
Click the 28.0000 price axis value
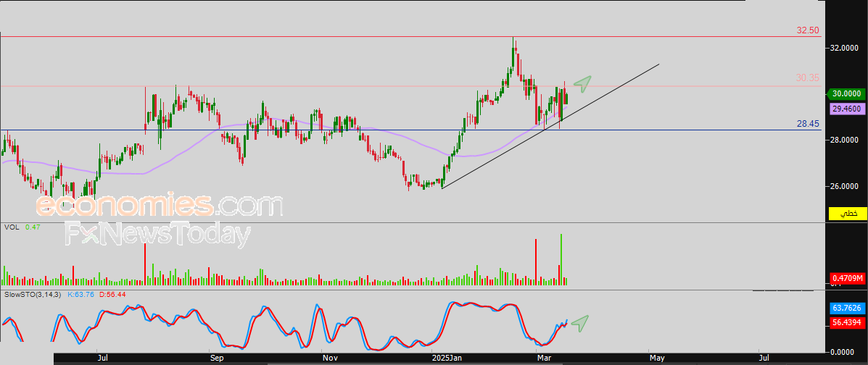(846, 141)
